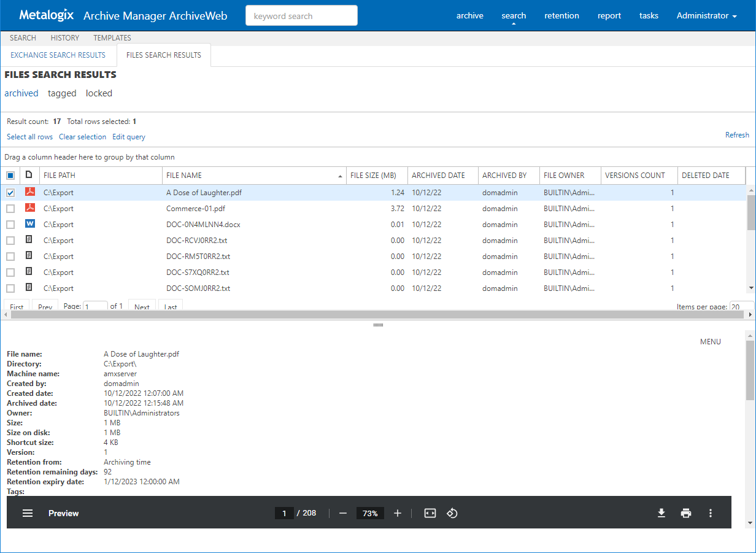Refresh the files search results
The width and height of the screenshot is (756, 553).
coord(736,135)
